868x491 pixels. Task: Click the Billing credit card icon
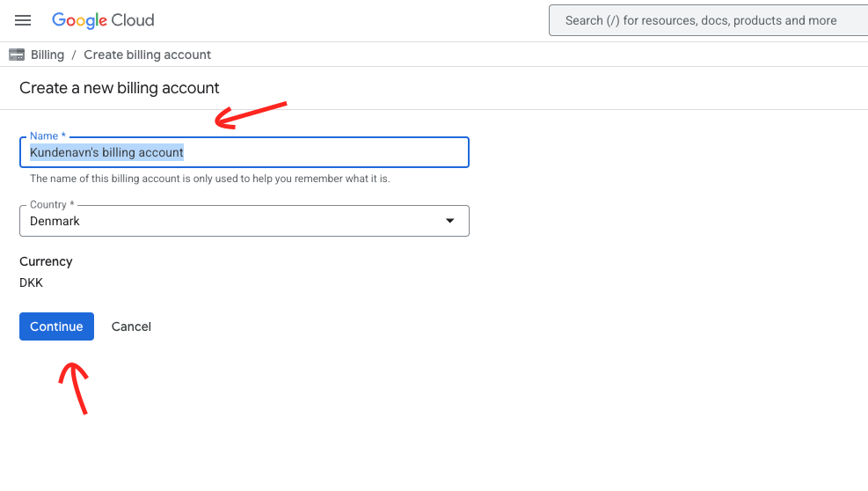coord(17,55)
